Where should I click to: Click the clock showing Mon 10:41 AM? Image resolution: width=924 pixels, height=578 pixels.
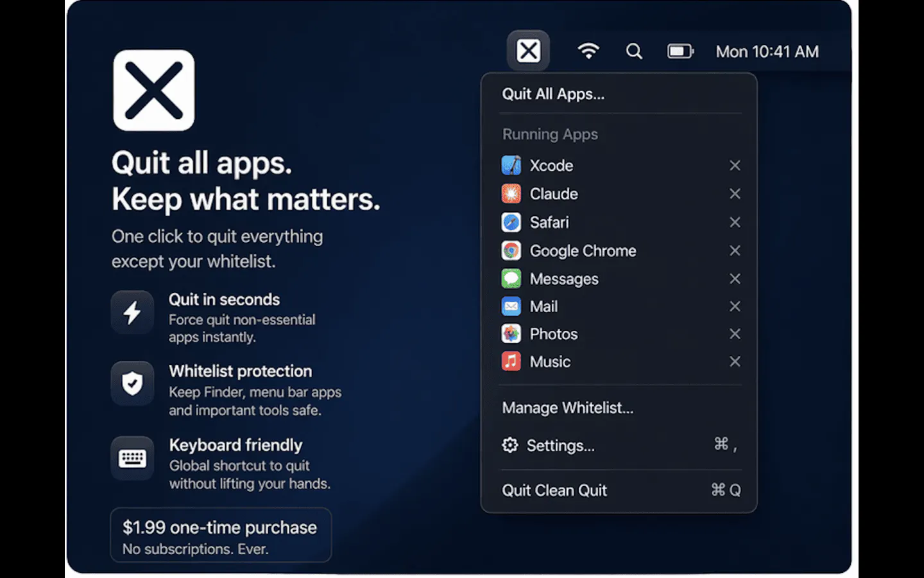(767, 51)
